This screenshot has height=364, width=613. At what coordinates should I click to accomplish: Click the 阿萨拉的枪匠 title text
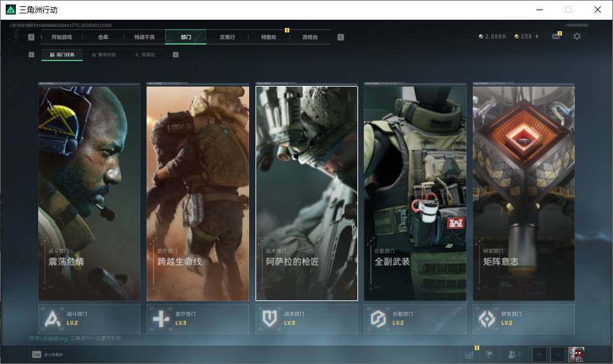click(292, 262)
